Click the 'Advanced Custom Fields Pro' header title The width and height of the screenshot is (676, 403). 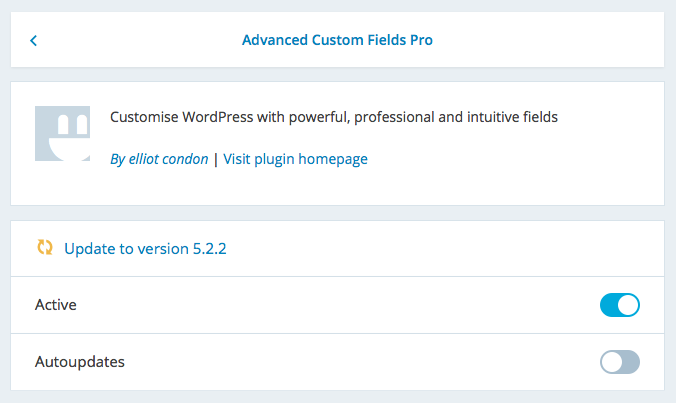pos(337,40)
